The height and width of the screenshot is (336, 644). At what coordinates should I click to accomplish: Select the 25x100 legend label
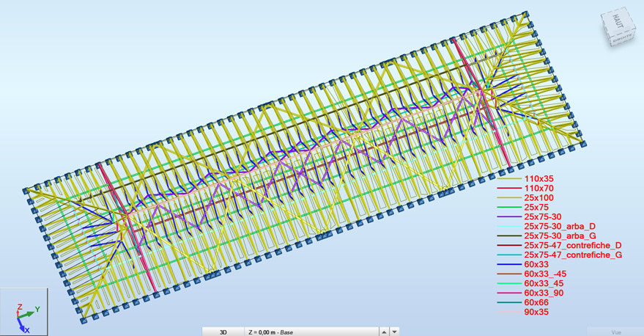tap(538, 198)
